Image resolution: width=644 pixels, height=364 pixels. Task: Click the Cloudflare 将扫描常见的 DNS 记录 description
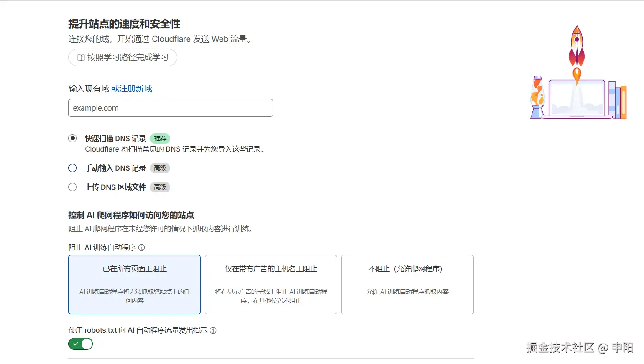tap(175, 149)
